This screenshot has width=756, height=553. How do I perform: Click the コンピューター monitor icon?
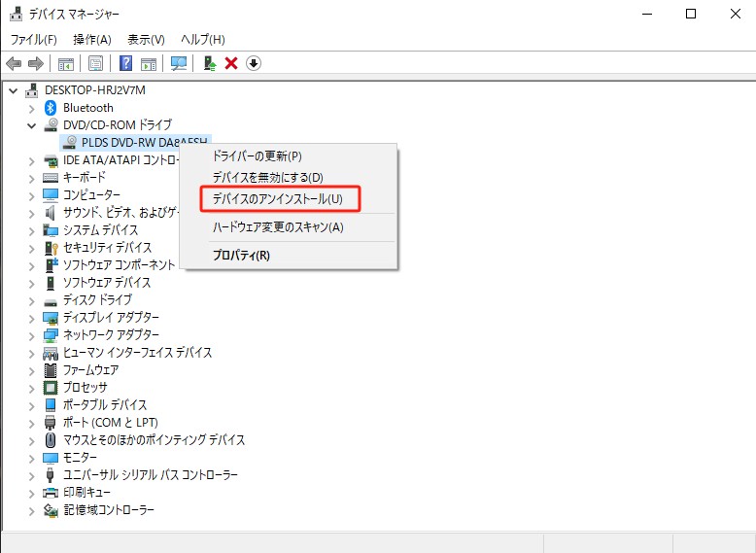pyautogui.click(x=51, y=194)
